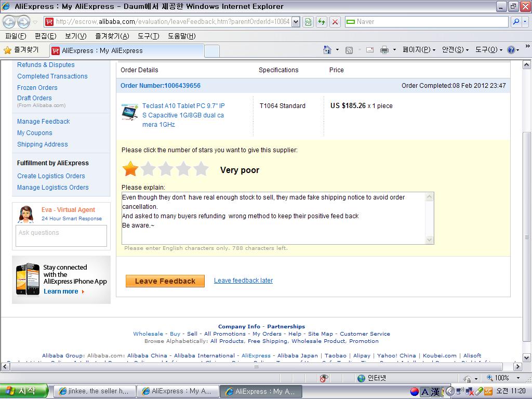The height and width of the screenshot is (399, 532).
Task: Click the Eva Virtual Agent avatar
Action: click(26, 214)
